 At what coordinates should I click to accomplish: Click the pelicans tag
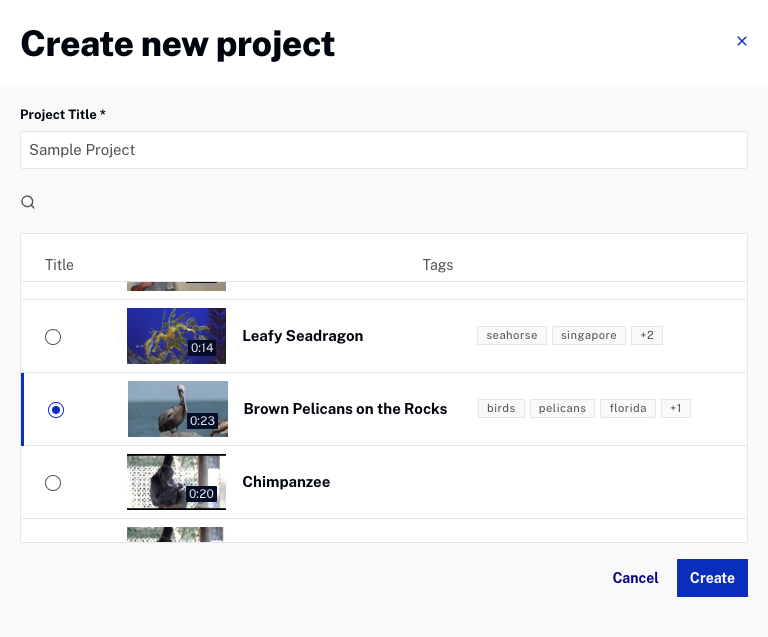pos(562,409)
